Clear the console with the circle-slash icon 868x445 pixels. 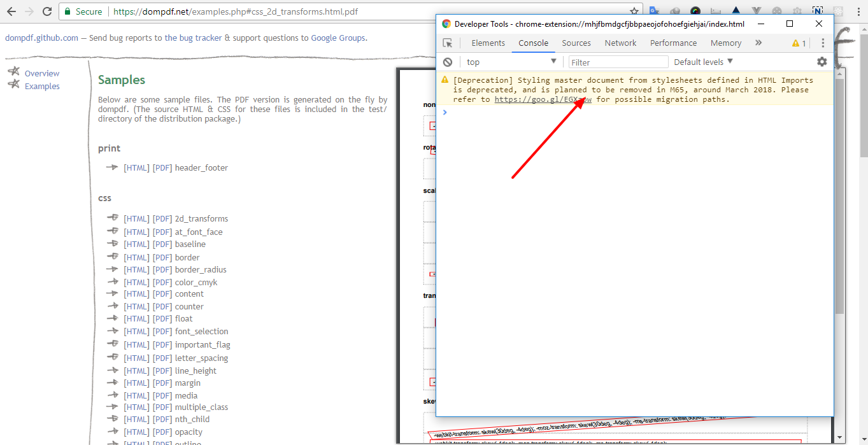(447, 62)
